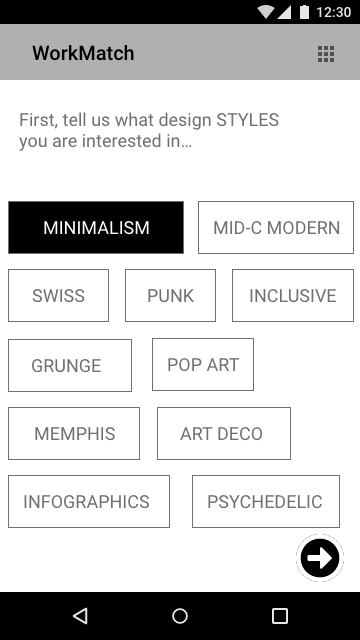Tap the battery icon in status bar

(x=304, y=12)
